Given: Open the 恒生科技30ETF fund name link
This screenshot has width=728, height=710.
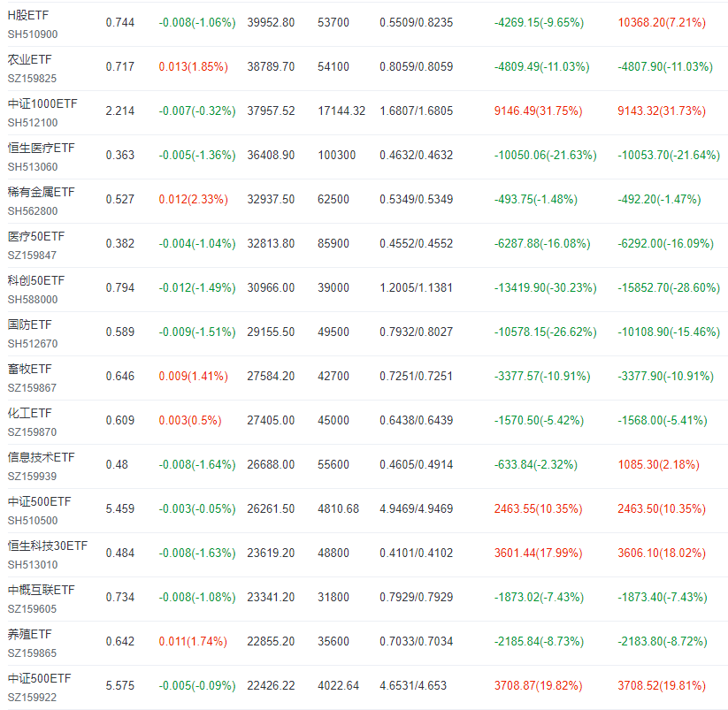Looking at the screenshot, I should coord(48,546).
